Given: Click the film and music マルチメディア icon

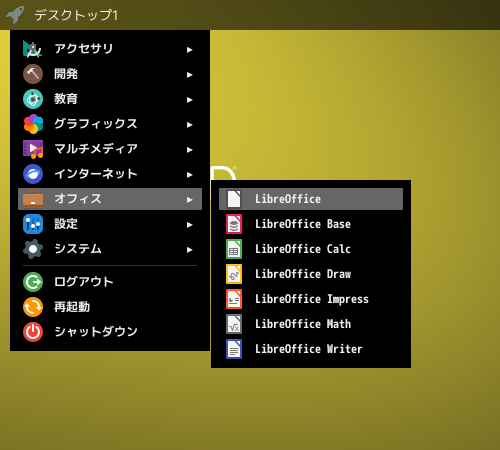Looking at the screenshot, I should coord(33,149).
